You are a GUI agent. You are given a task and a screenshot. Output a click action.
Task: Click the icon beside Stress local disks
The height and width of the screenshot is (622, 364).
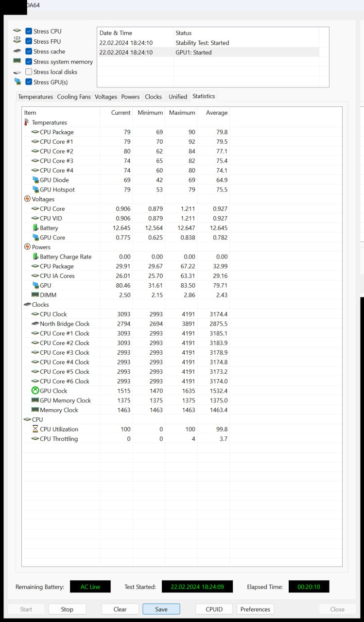tap(17, 72)
